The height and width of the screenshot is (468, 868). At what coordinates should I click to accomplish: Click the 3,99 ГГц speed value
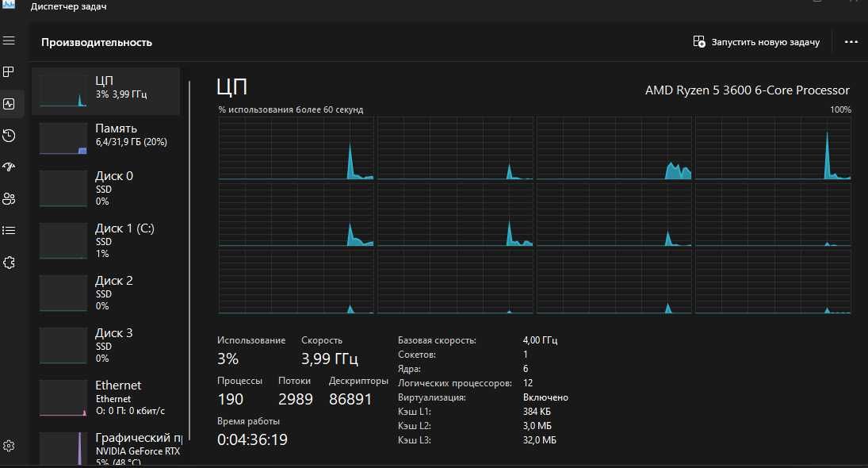coord(330,359)
